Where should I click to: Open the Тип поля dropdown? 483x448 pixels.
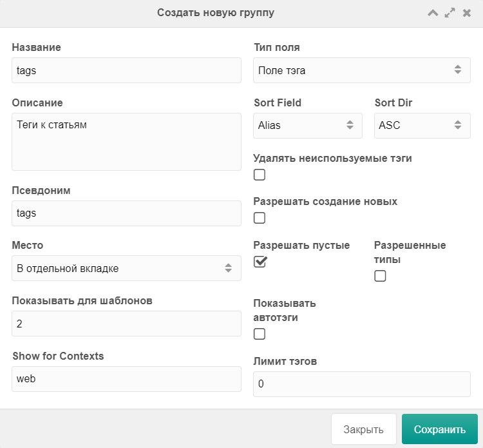tap(362, 70)
